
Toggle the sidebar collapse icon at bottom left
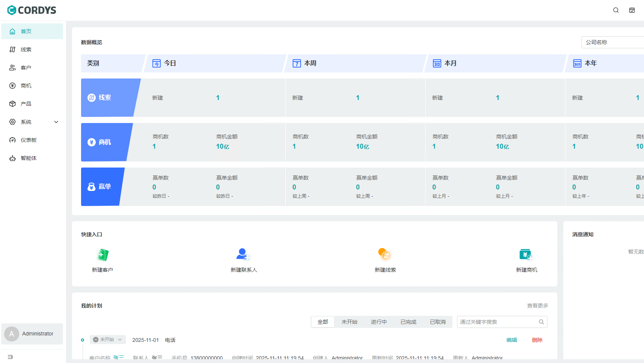10,357
